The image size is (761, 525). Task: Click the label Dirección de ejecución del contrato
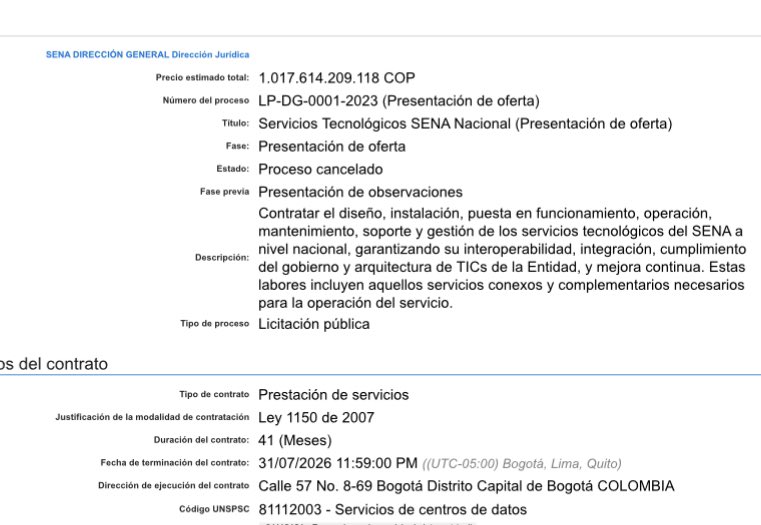[x=173, y=486]
